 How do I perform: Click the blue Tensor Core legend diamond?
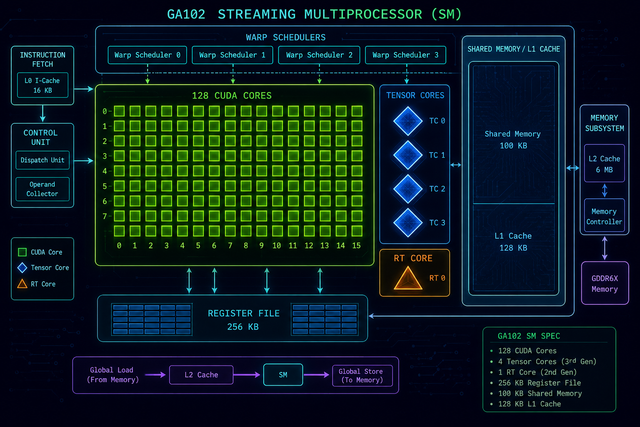pyautogui.click(x=22, y=268)
